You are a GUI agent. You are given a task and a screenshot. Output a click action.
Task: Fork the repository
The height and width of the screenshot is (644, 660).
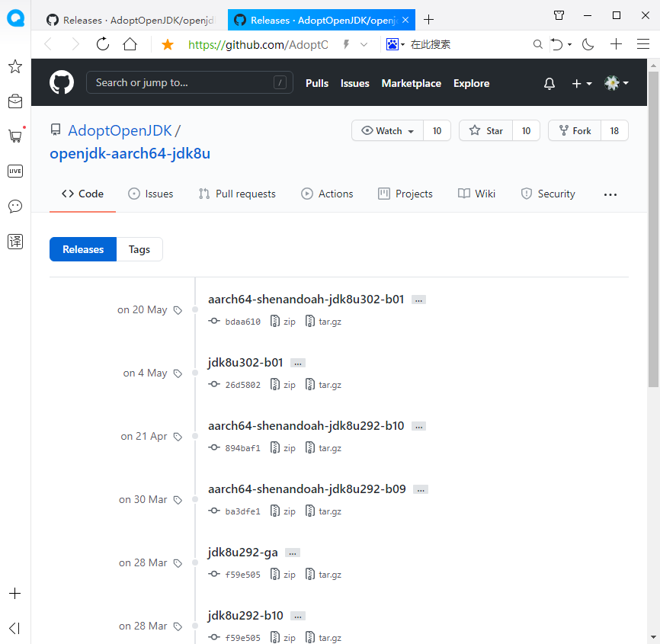coord(575,131)
